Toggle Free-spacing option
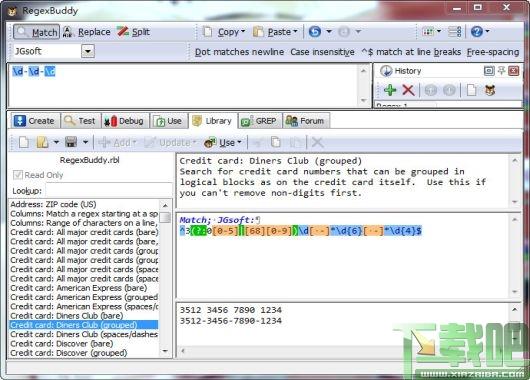Screen dimensions: 530x380 click(x=493, y=52)
